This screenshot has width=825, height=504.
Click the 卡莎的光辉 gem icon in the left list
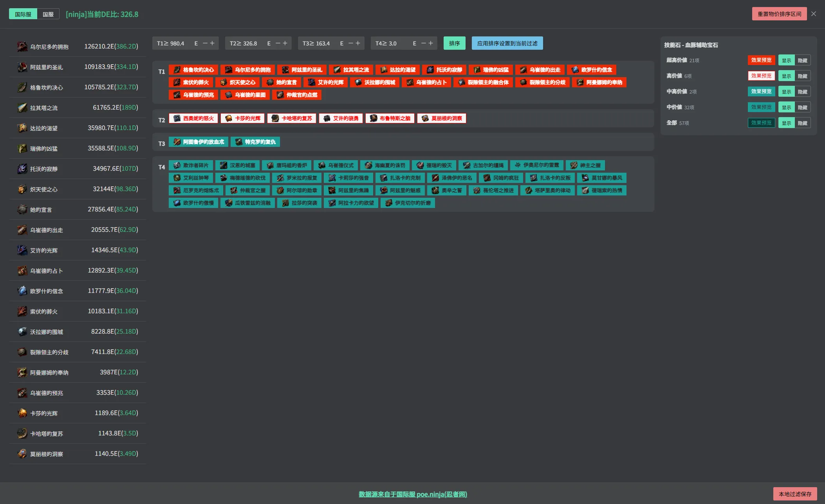[22, 413]
